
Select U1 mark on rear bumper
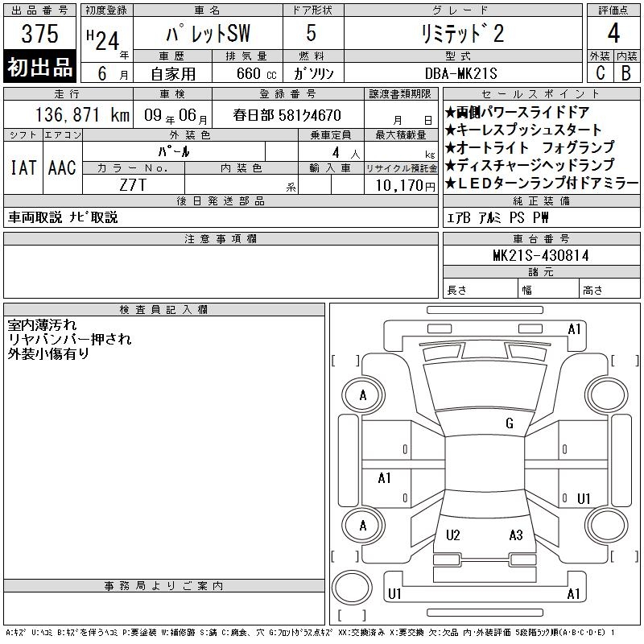point(394,594)
